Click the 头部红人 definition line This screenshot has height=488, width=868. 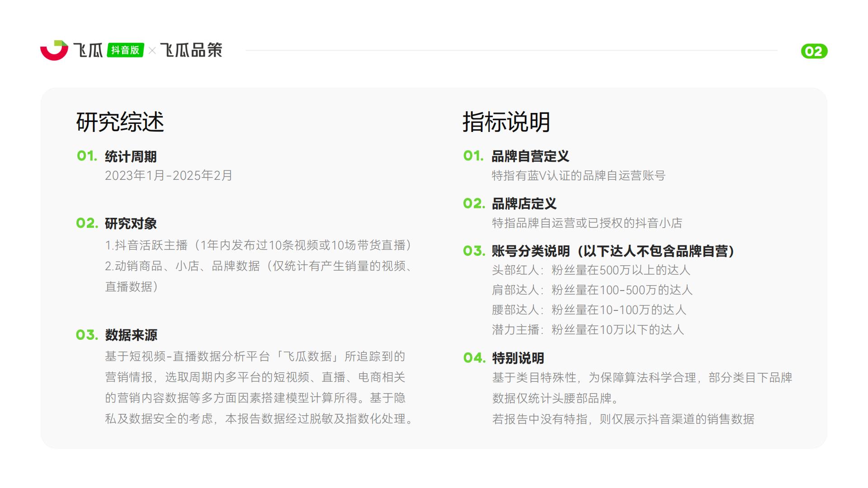(591, 270)
